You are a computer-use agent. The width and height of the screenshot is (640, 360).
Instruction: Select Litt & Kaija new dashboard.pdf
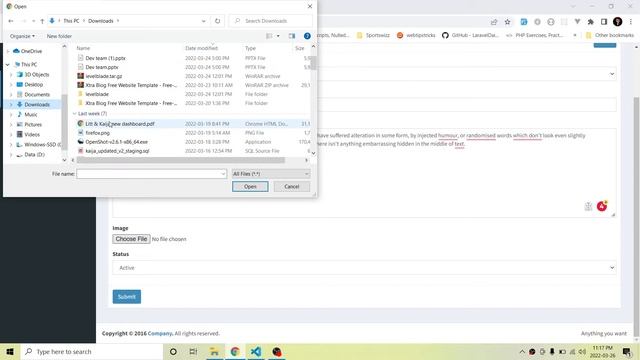pyautogui.click(x=120, y=124)
